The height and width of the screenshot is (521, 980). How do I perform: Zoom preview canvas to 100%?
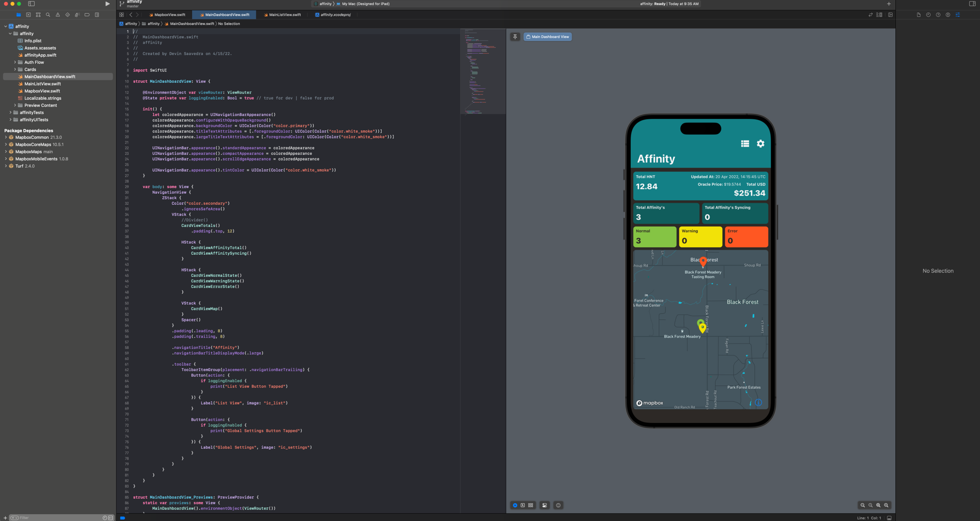871,505
